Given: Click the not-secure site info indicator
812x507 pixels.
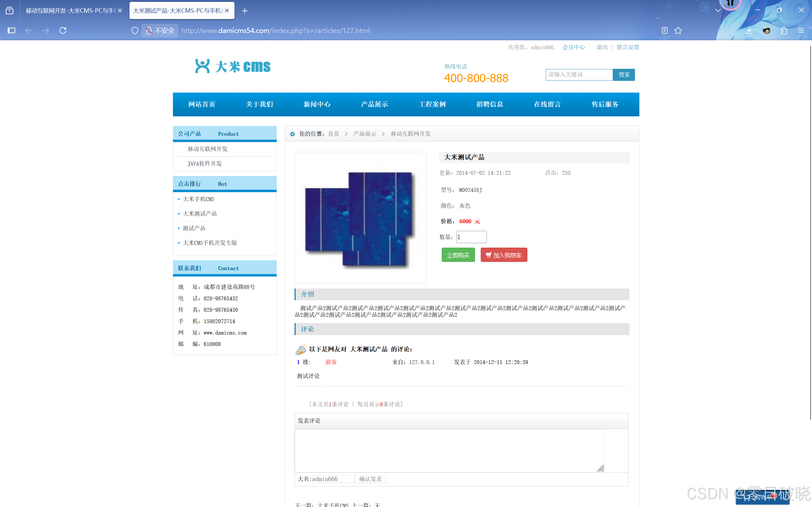Looking at the screenshot, I should coord(160,30).
